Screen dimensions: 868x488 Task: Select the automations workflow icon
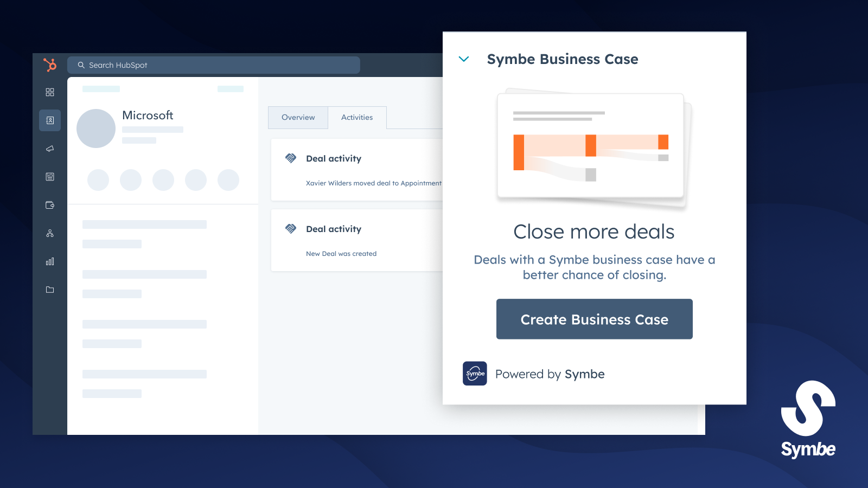(50, 233)
